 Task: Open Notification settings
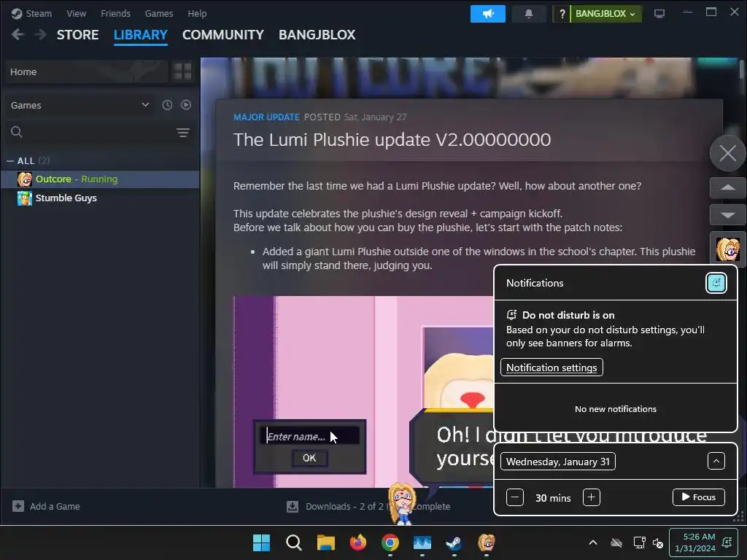click(551, 367)
